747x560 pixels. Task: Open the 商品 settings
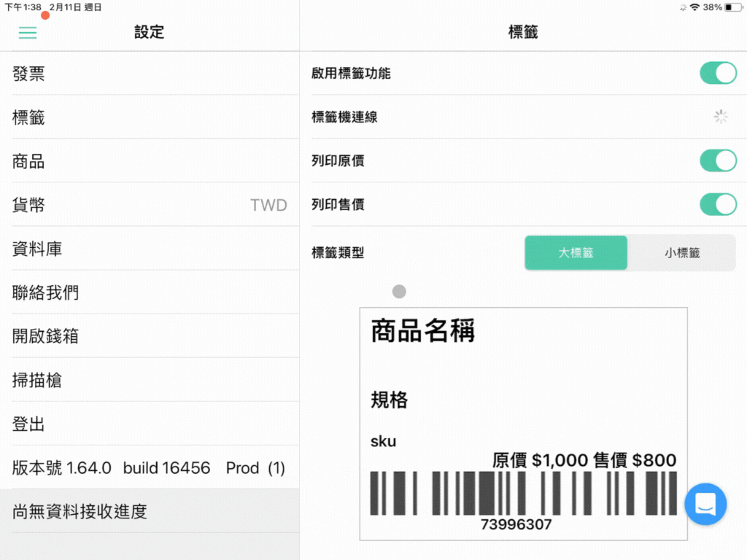tap(150, 161)
